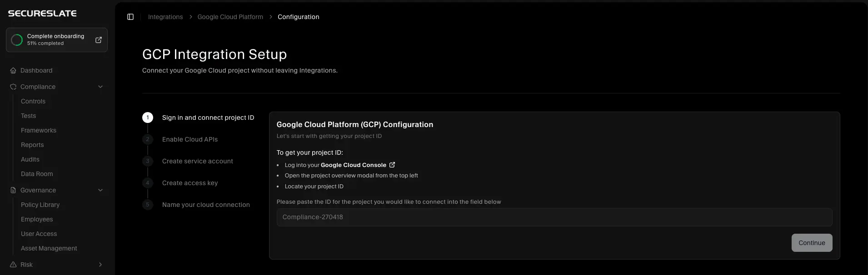Open Controls page
The width and height of the screenshot is (868, 275).
point(33,101)
